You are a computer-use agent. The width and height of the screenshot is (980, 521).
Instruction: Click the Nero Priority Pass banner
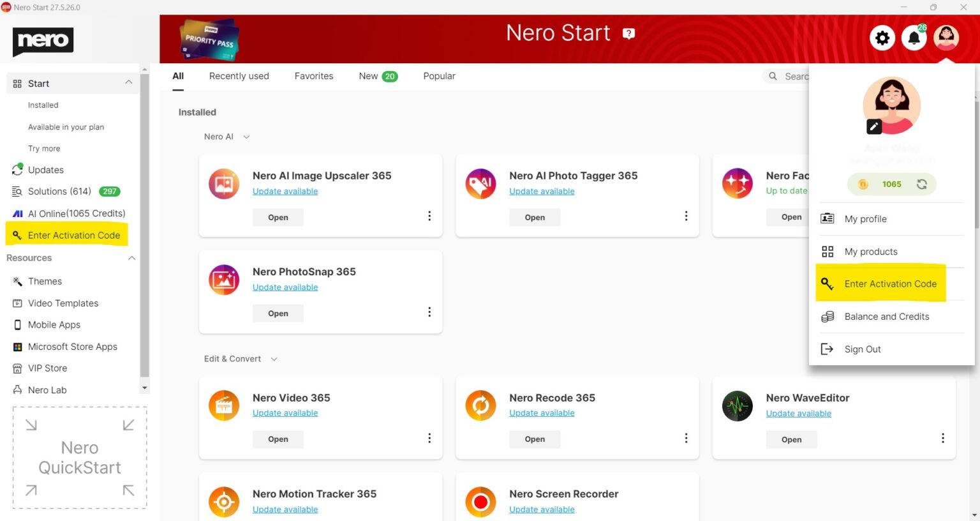209,38
